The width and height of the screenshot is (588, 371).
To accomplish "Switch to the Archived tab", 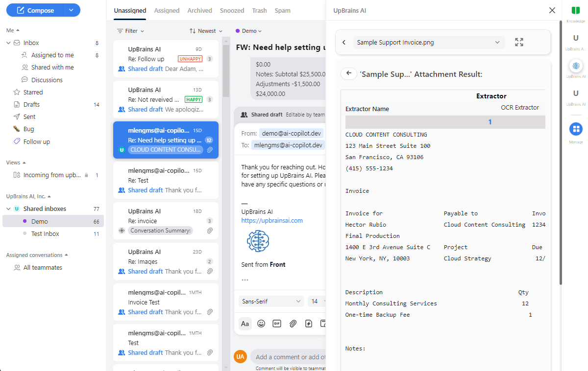I will coord(200,10).
